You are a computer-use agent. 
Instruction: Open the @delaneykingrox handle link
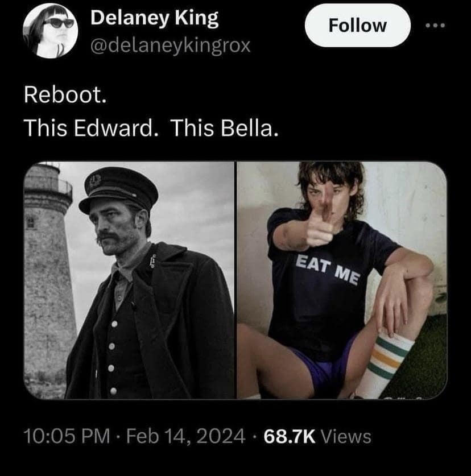pos(171,45)
